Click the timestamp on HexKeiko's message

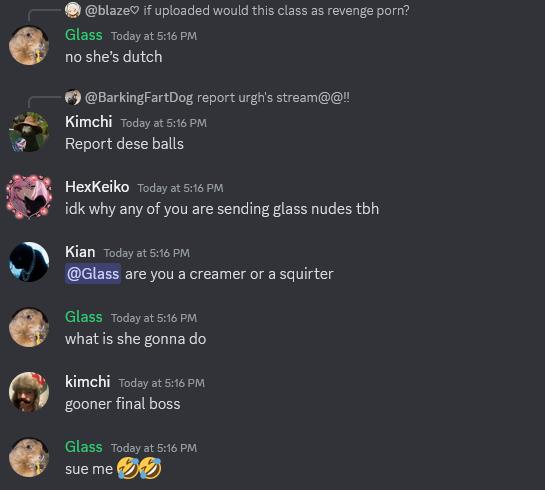coord(180,188)
